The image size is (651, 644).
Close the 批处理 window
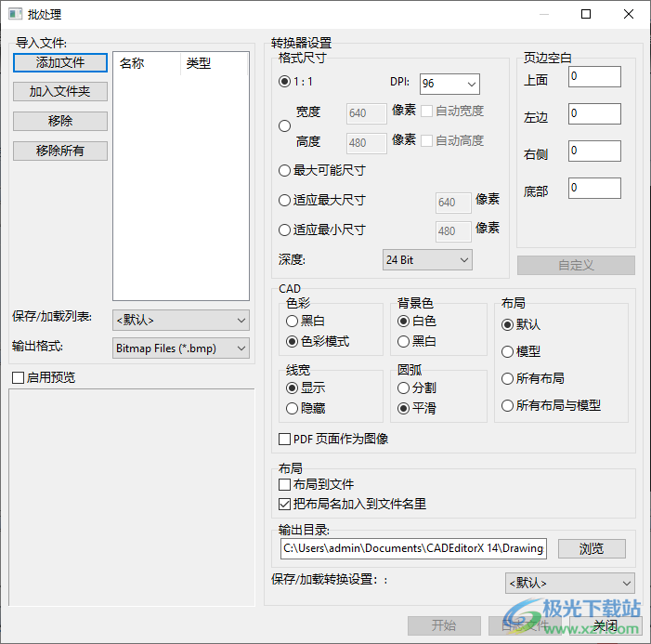[629, 14]
